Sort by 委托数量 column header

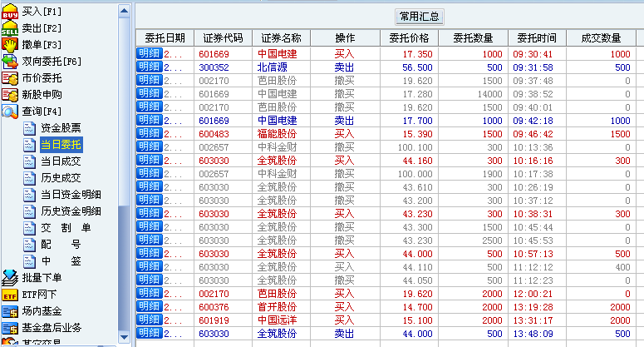point(473,38)
